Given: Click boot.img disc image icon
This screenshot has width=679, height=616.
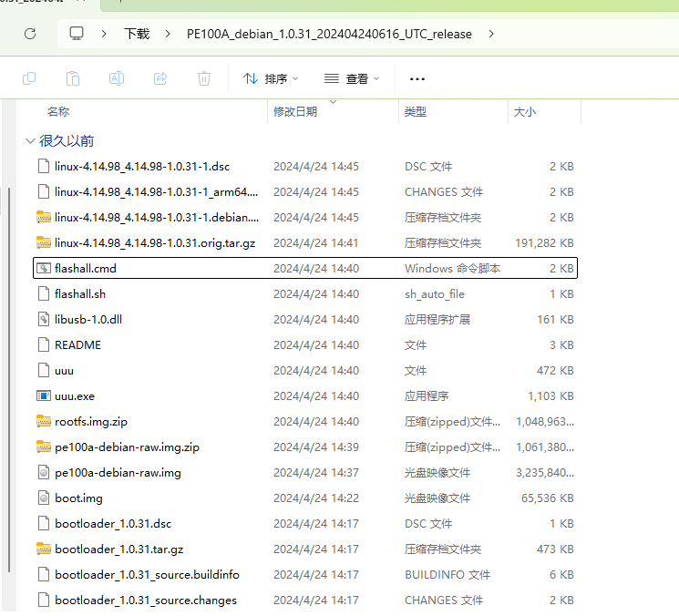Looking at the screenshot, I should (x=44, y=498).
